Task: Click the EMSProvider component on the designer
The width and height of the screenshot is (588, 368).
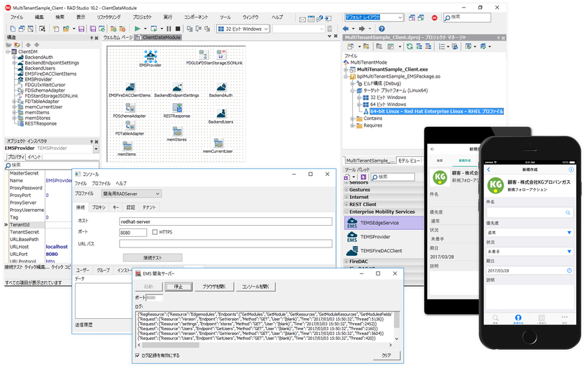Action: click(x=150, y=57)
